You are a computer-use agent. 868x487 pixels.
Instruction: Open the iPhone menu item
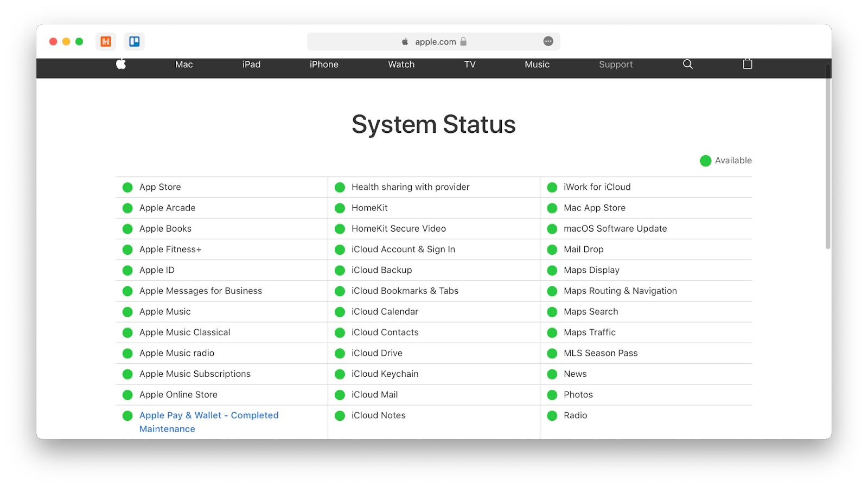[324, 64]
